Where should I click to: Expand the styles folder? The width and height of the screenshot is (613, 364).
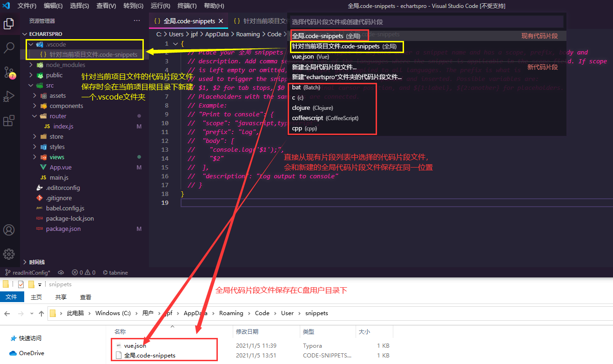pyautogui.click(x=34, y=147)
